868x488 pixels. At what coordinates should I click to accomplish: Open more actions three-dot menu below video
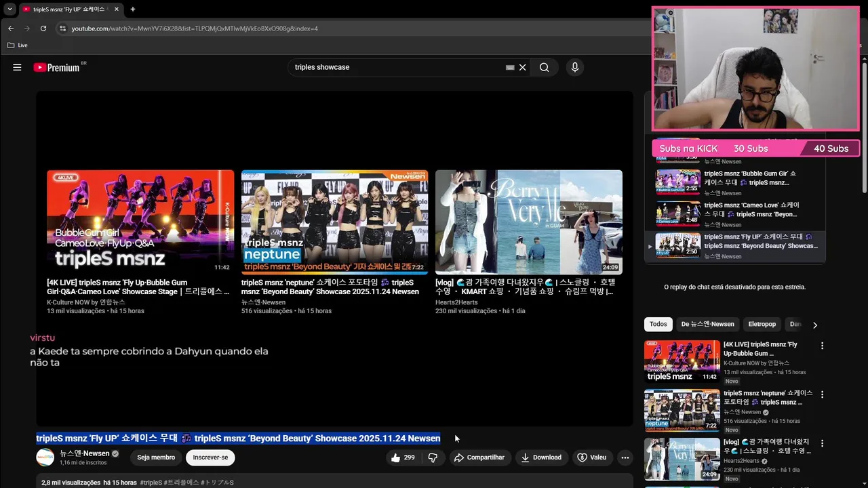point(625,457)
